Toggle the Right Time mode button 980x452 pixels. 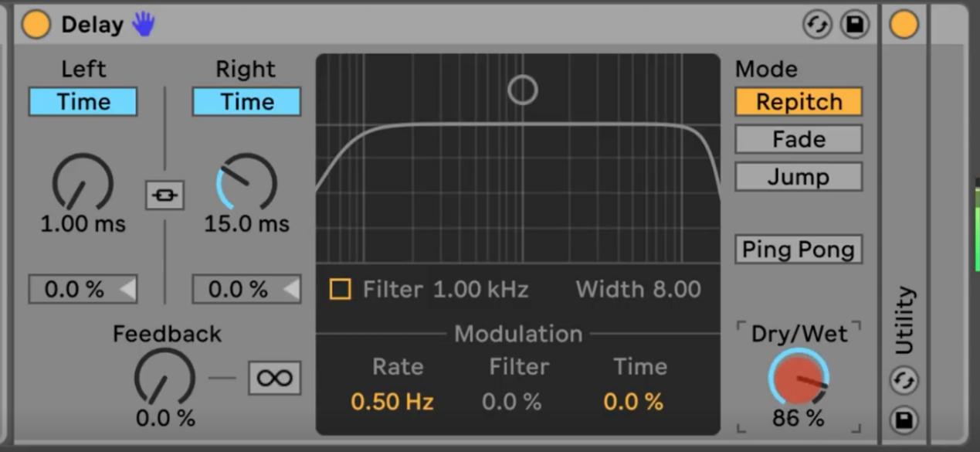(x=246, y=102)
